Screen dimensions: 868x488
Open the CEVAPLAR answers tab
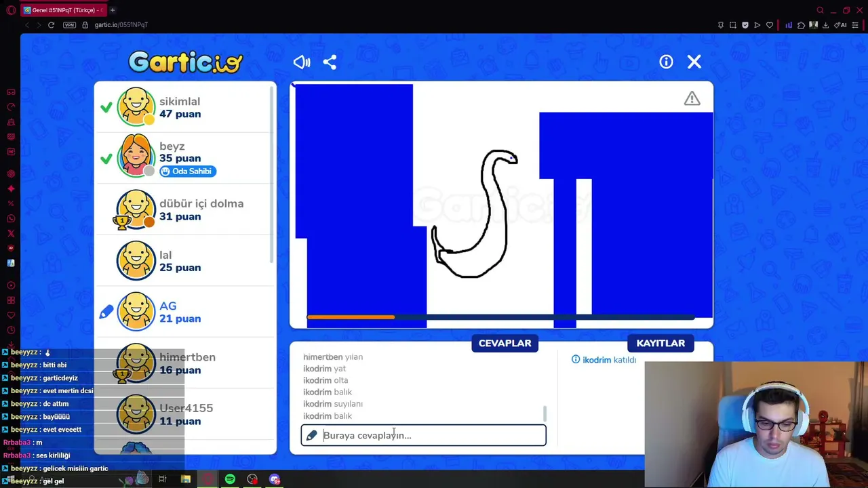[x=505, y=343]
